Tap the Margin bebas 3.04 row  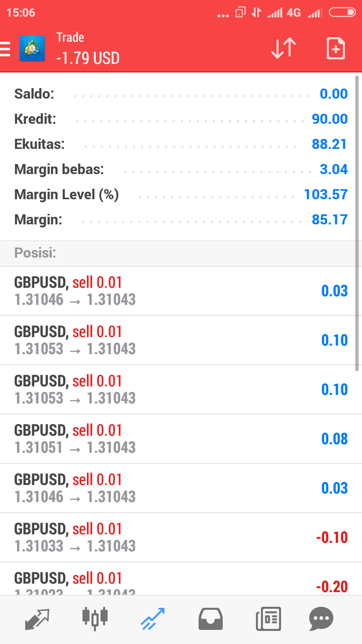coord(181,170)
